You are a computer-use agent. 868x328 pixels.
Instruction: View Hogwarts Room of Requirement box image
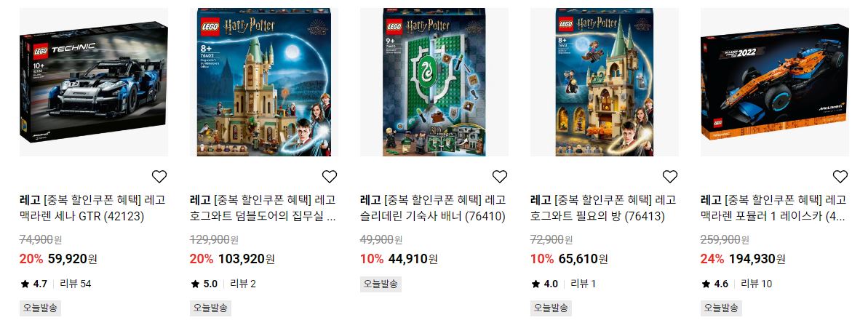click(605, 82)
